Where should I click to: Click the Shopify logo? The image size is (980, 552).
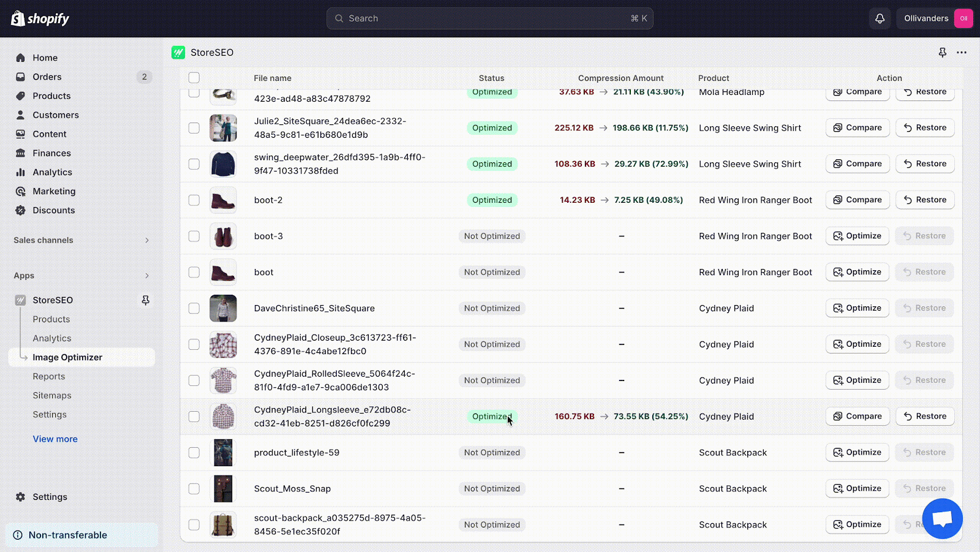pyautogui.click(x=40, y=18)
